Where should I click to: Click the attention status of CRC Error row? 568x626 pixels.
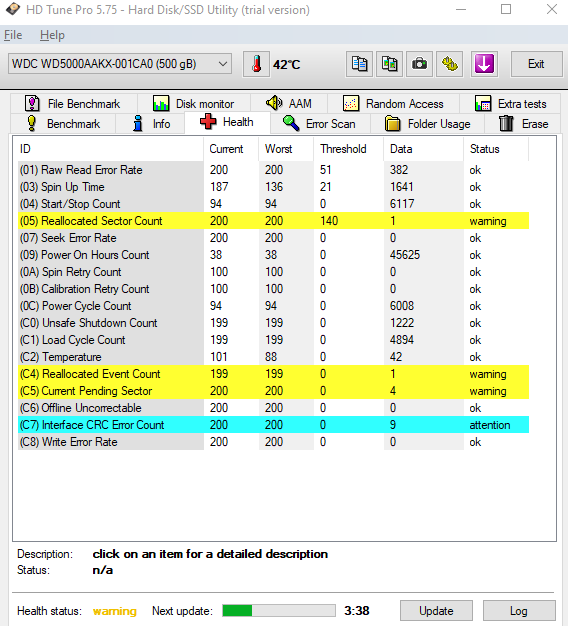point(490,425)
